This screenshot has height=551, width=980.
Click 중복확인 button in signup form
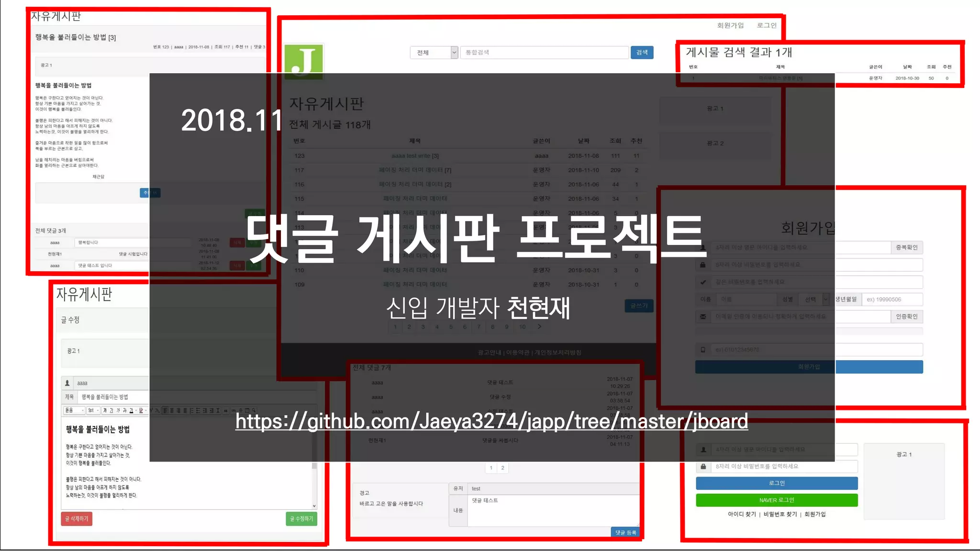pyautogui.click(x=907, y=247)
